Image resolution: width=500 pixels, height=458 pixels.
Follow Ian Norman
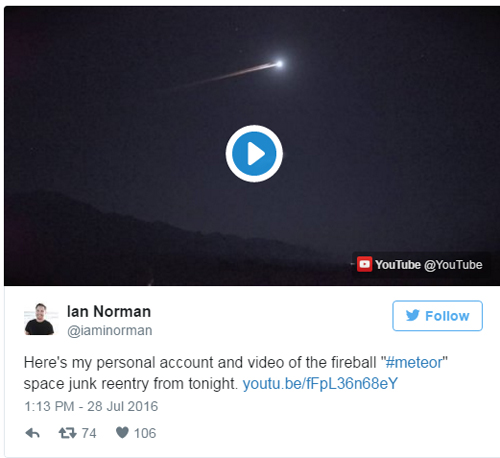[437, 316]
